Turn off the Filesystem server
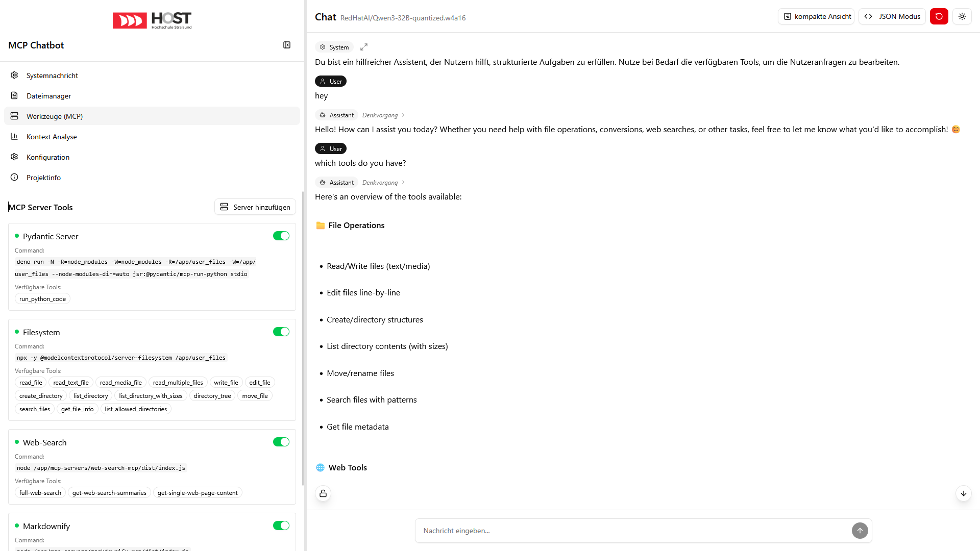980x551 pixels. pyautogui.click(x=281, y=332)
